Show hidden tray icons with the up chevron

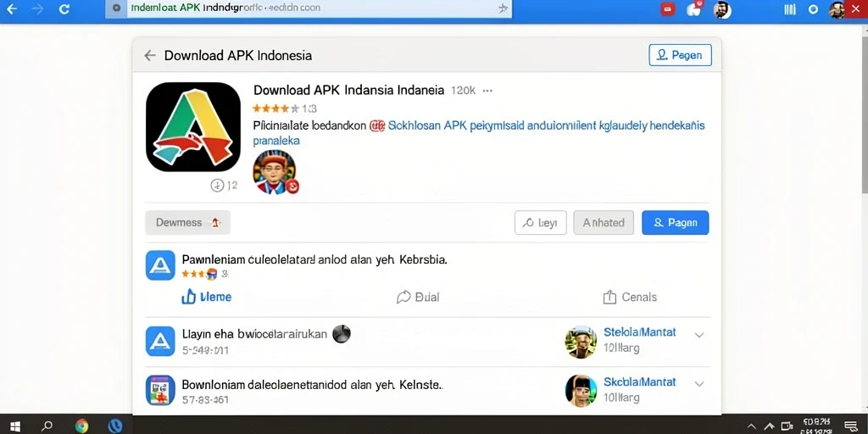[x=751, y=426]
